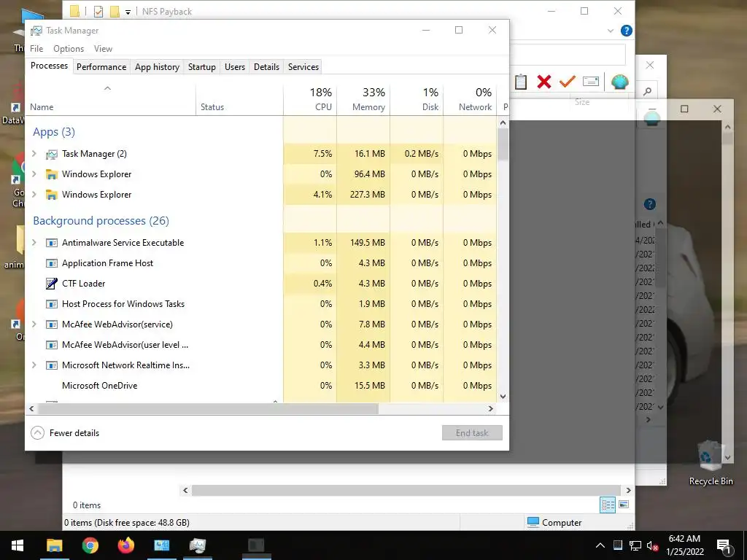Expand Microsoft Network Realtime Ins... row

(x=34, y=365)
